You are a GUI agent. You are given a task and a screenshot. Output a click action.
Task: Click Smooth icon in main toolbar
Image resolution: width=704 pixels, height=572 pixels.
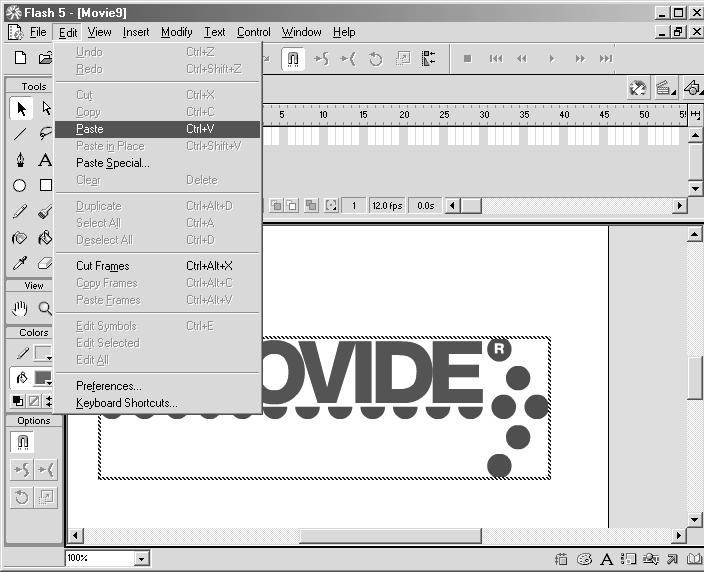click(321, 59)
